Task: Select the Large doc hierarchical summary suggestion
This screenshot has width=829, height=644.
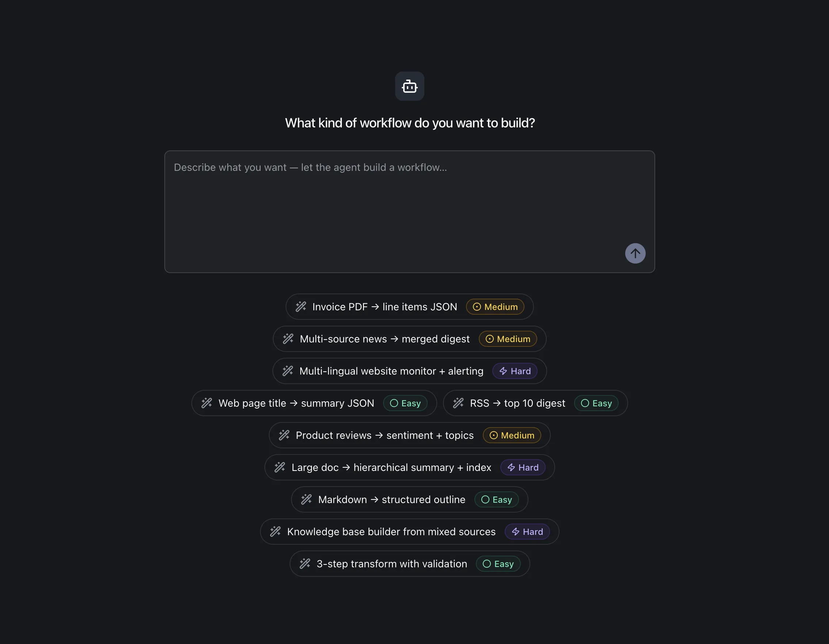Action: pos(391,467)
